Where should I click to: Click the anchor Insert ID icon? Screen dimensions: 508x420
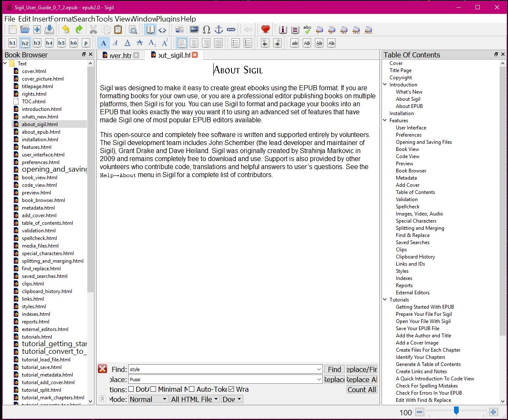[x=219, y=30]
